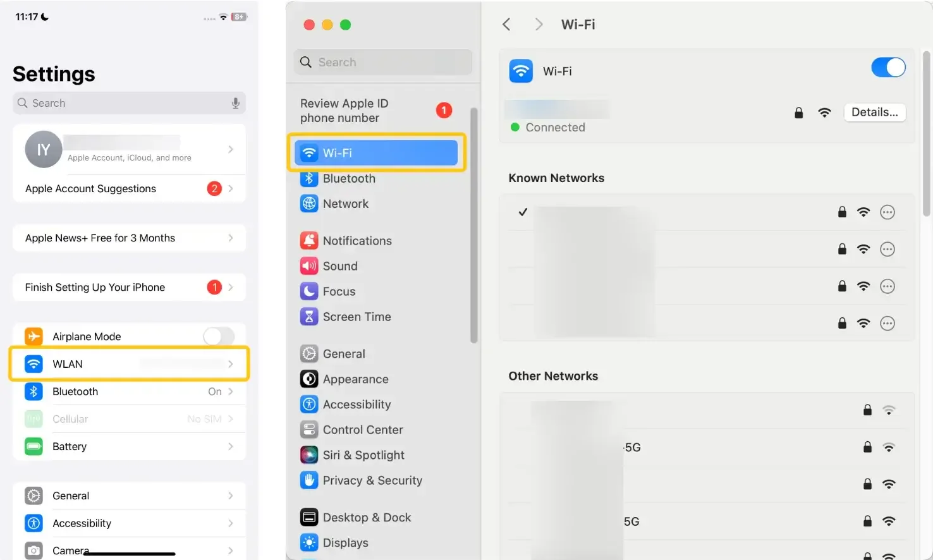Turn off the Mac Wi-Fi switch
Image resolution: width=933 pixels, height=560 pixels.
(888, 68)
